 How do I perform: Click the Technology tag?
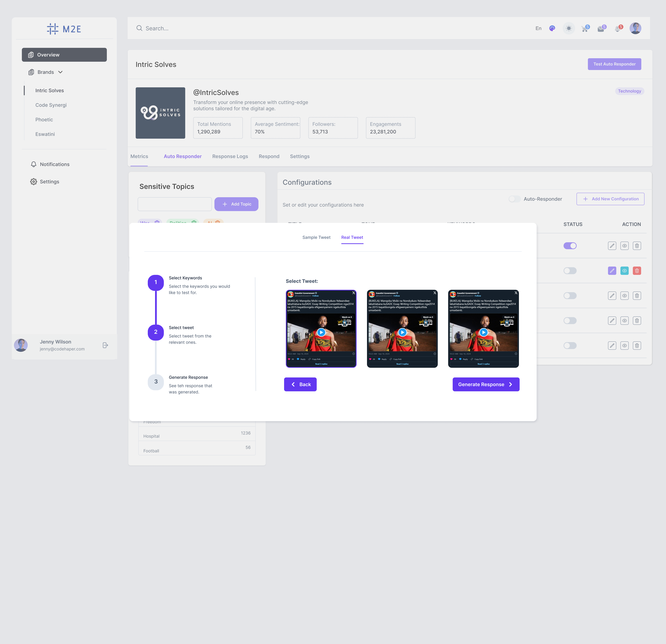(x=629, y=91)
